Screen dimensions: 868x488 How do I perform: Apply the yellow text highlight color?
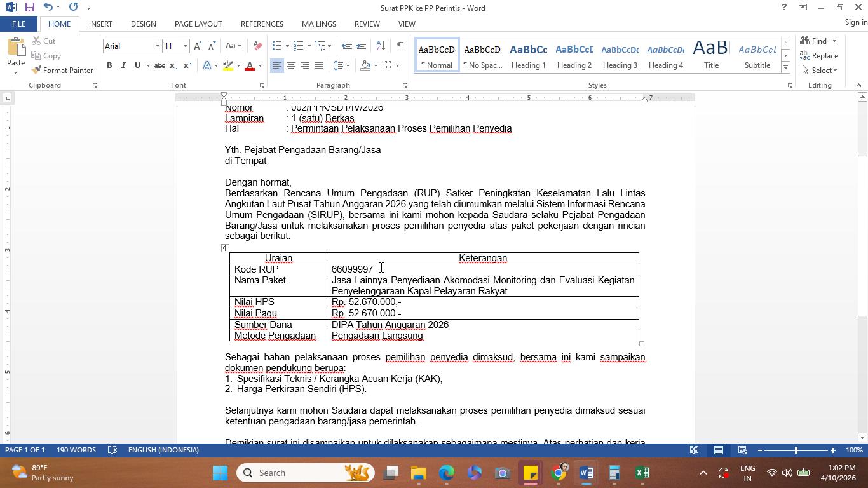click(228, 65)
